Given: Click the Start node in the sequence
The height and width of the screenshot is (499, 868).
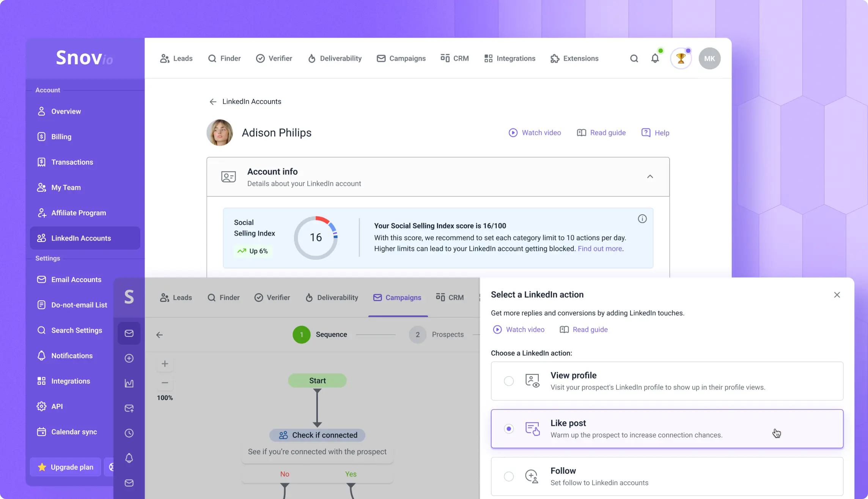Looking at the screenshot, I should point(317,381).
